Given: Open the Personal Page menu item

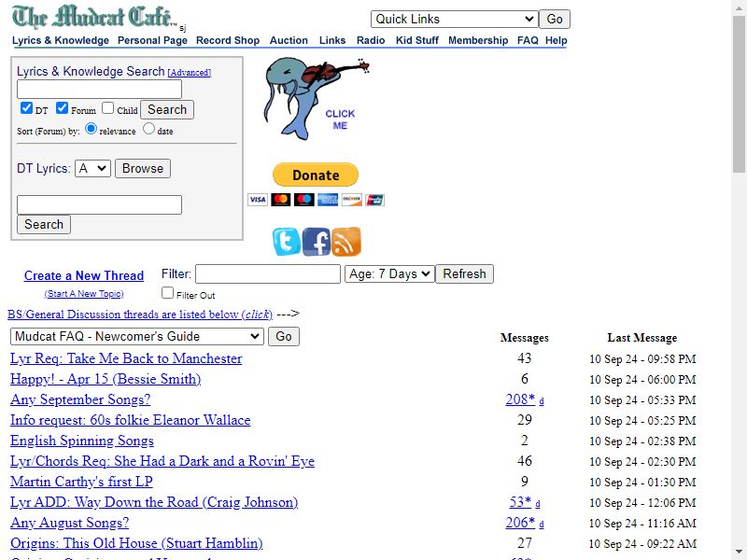Looking at the screenshot, I should 152,40.
